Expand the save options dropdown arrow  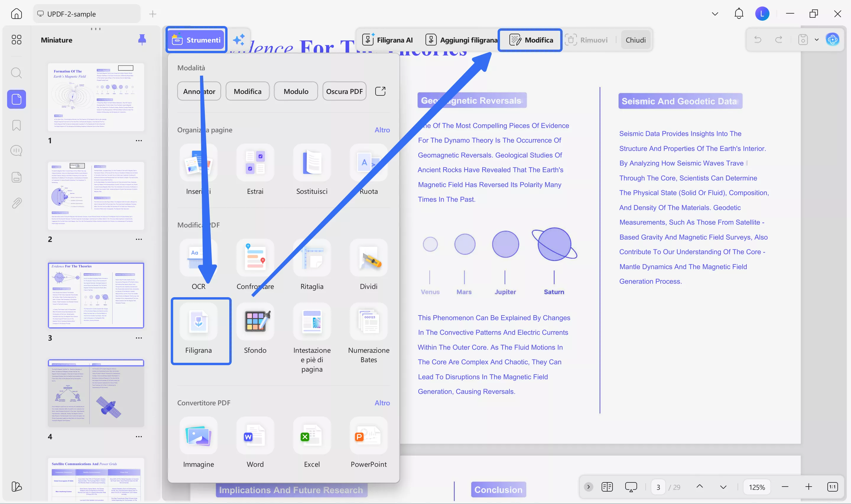[x=817, y=40]
